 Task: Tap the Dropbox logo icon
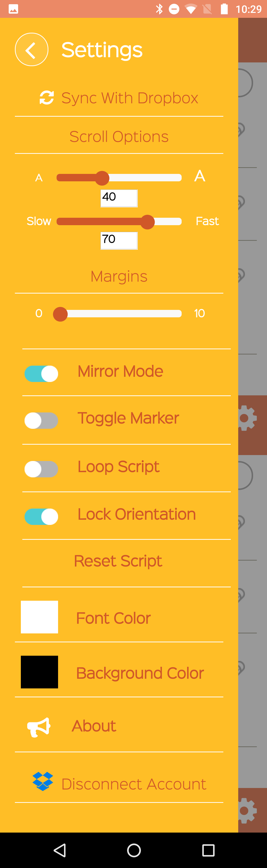point(42,781)
